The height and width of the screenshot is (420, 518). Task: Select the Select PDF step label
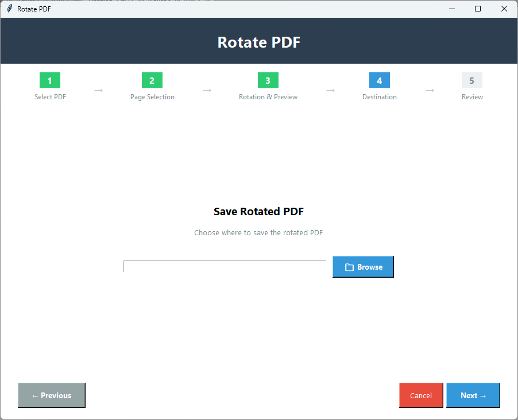[x=50, y=96]
